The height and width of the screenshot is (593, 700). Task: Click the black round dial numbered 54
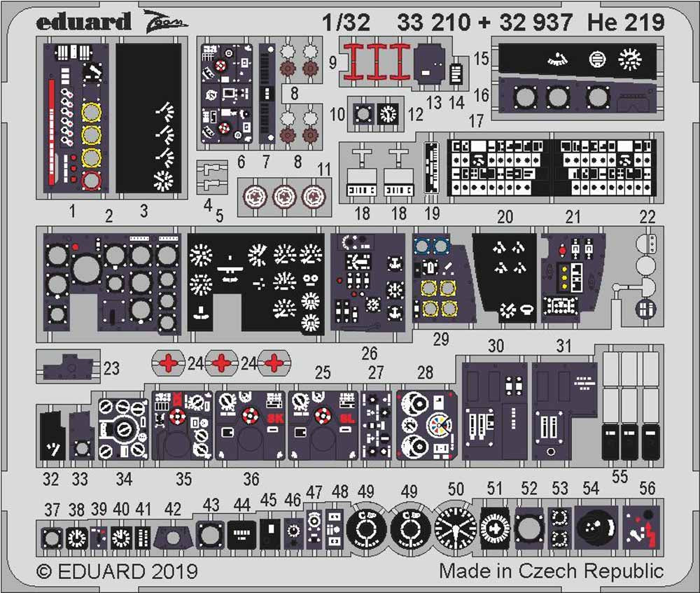click(x=595, y=528)
